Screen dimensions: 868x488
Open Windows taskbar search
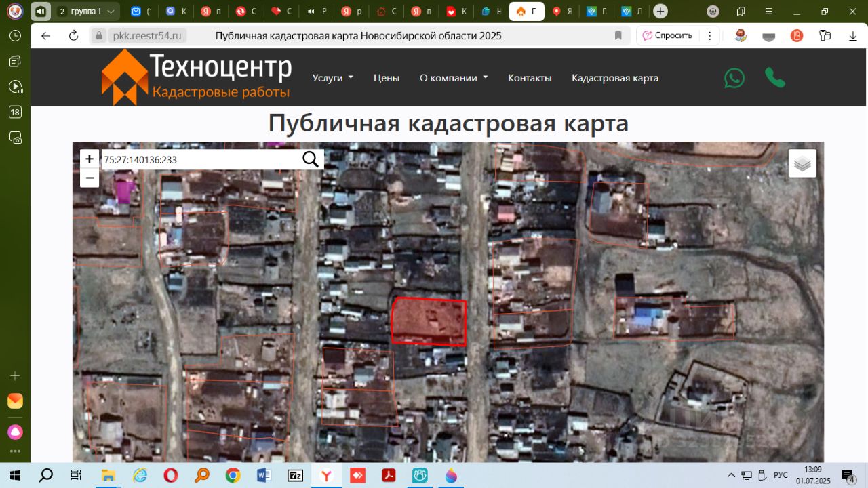(x=46, y=475)
